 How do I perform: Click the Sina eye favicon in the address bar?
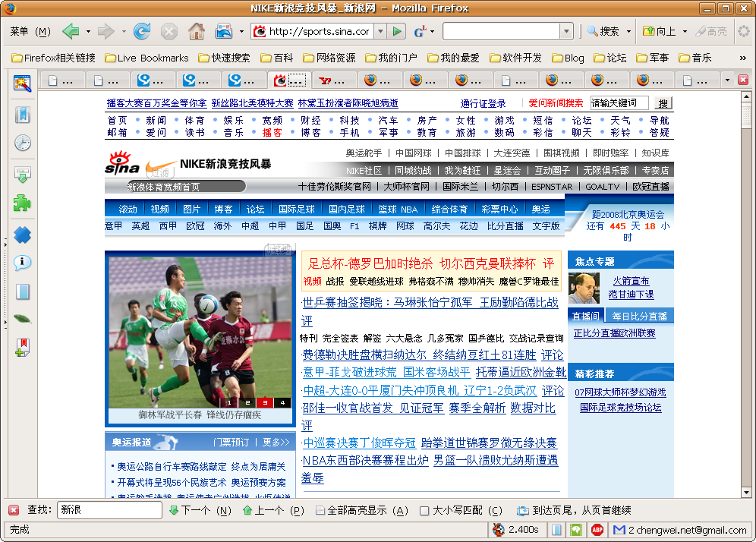tap(260, 32)
